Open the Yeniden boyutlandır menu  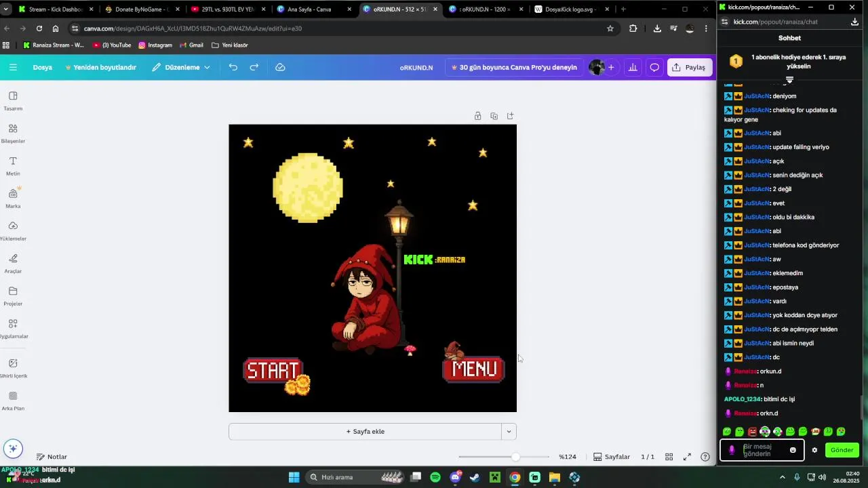(100, 67)
